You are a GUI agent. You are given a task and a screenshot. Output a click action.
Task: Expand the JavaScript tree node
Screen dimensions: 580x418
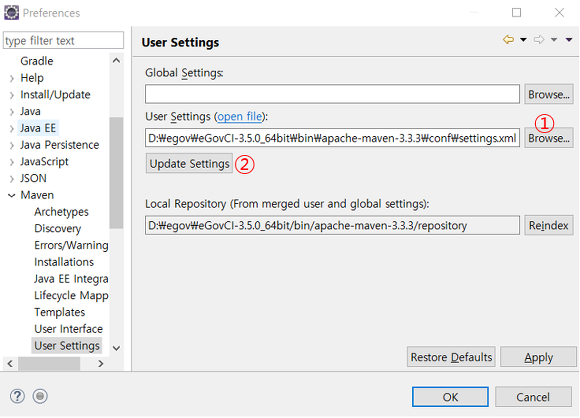(x=11, y=162)
